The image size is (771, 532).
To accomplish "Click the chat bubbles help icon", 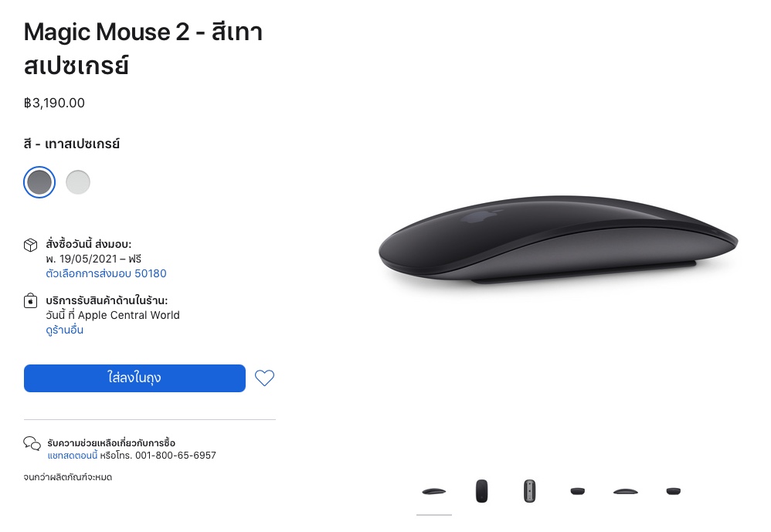I will (32, 443).
